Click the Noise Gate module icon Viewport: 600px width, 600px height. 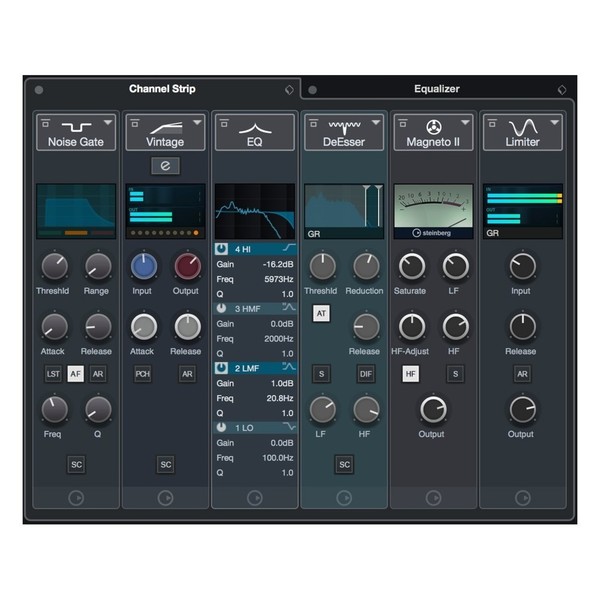coord(77,127)
